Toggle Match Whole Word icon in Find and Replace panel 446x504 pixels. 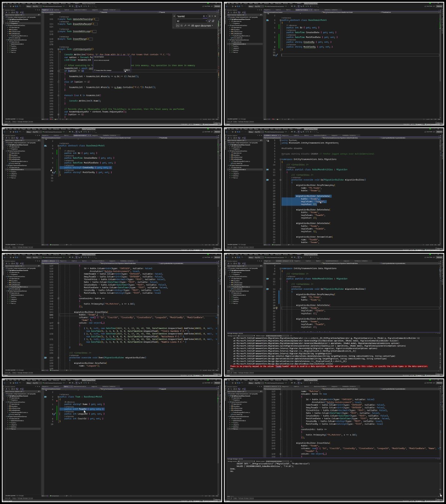pos(181,26)
